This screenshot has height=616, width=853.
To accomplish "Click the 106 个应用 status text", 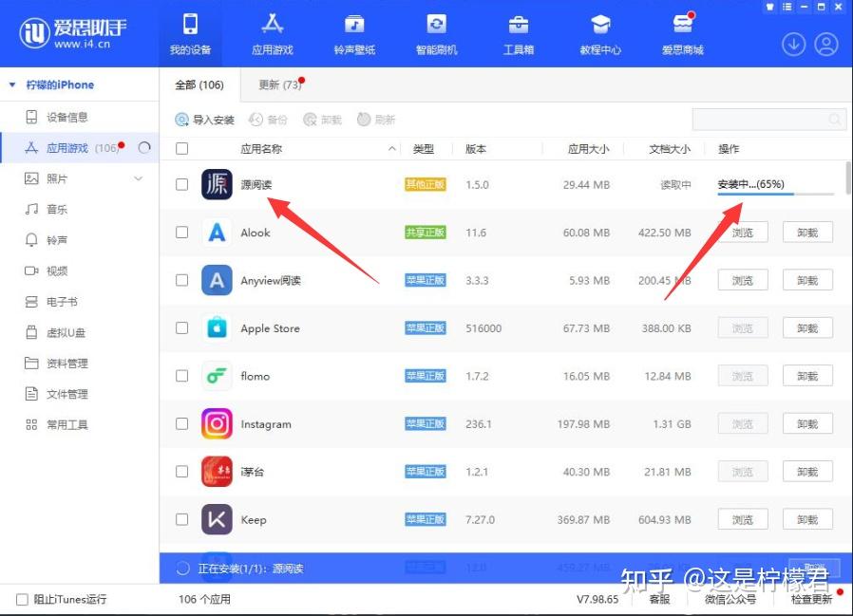I will click(204, 599).
